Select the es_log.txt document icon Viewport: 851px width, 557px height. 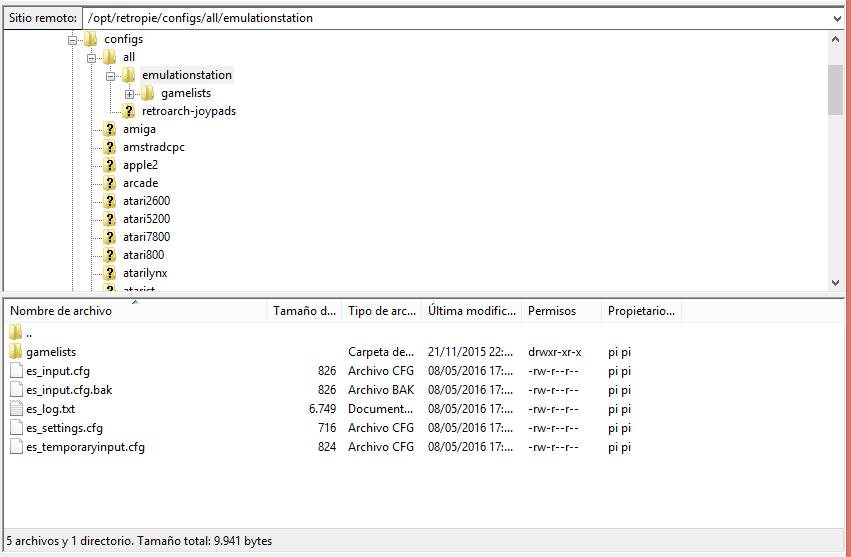[16, 409]
